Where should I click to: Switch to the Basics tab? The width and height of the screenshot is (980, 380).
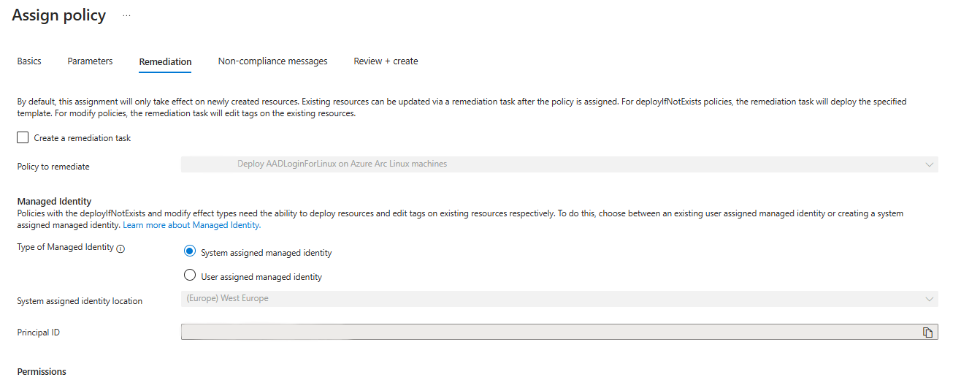pos(29,61)
